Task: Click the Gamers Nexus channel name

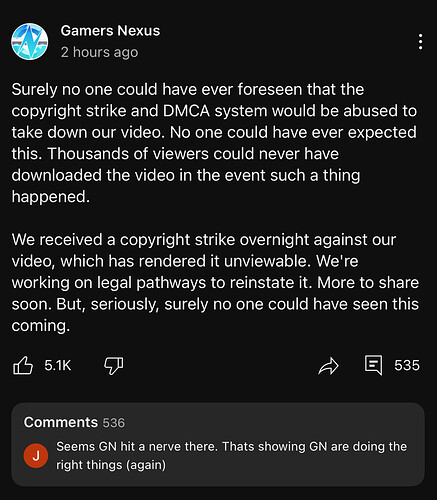Action: click(110, 31)
